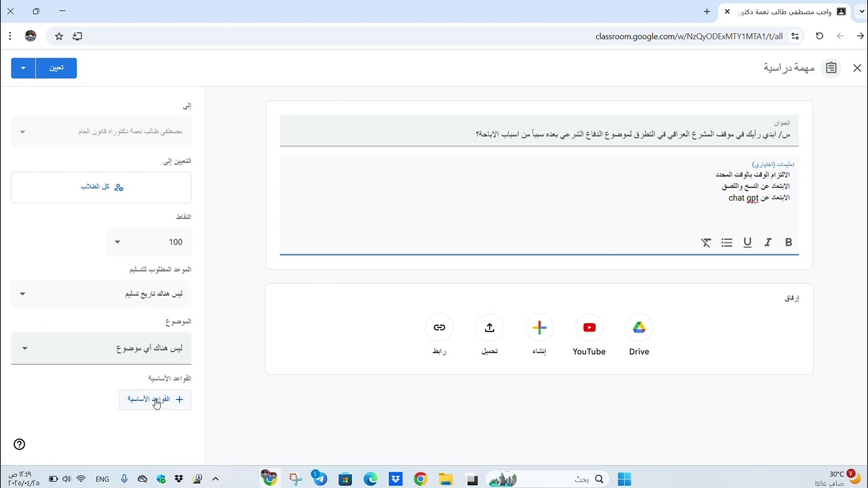Launch Telegram from the taskbar

coord(319,479)
